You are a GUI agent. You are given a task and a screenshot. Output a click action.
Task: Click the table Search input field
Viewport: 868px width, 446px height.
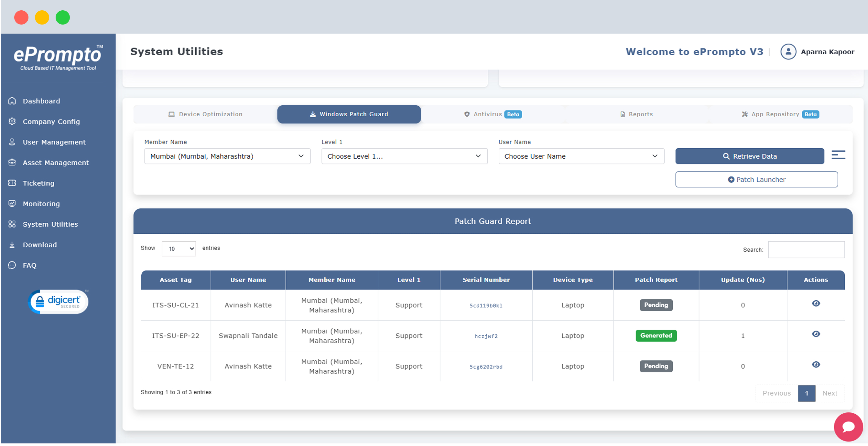[x=806, y=250]
